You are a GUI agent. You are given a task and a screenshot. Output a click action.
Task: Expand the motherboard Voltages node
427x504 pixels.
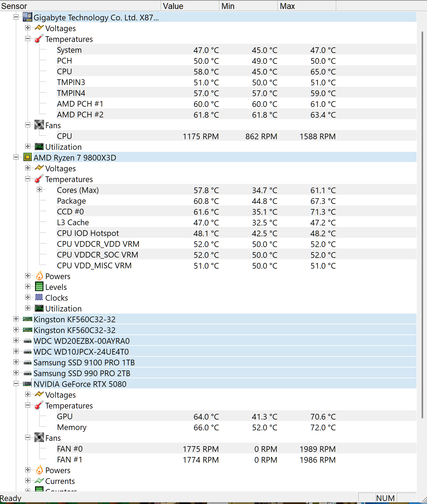(x=28, y=28)
